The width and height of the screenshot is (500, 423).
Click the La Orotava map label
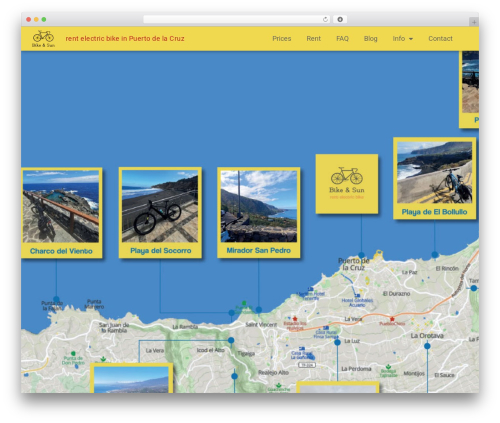[x=427, y=336]
